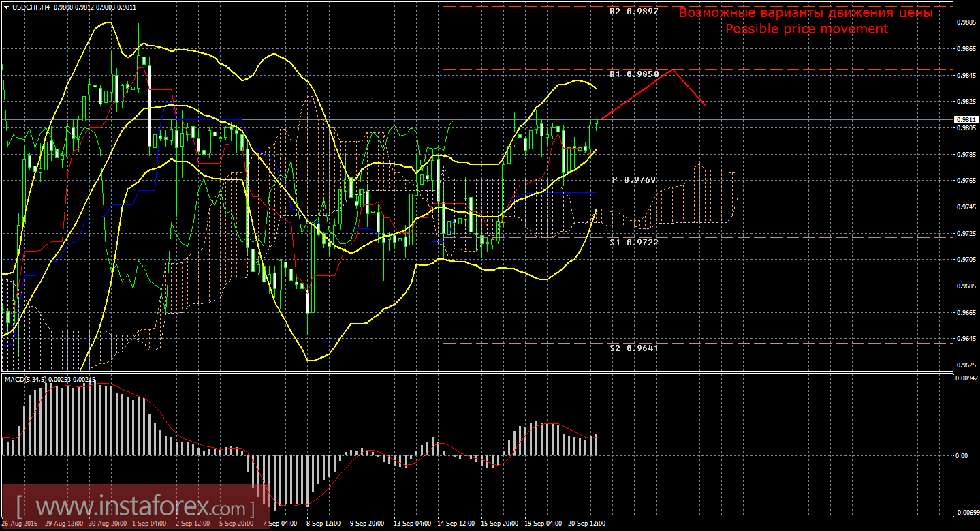Viewport: 980px width, 531px height.
Task: Select the R2 0.9897 resistance label
Action: tap(633, 12)
